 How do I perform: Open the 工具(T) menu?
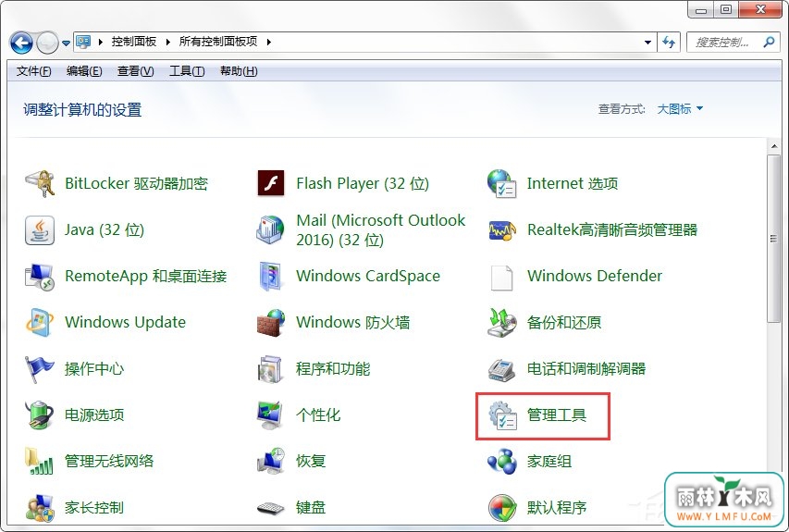tap(187, 71)
